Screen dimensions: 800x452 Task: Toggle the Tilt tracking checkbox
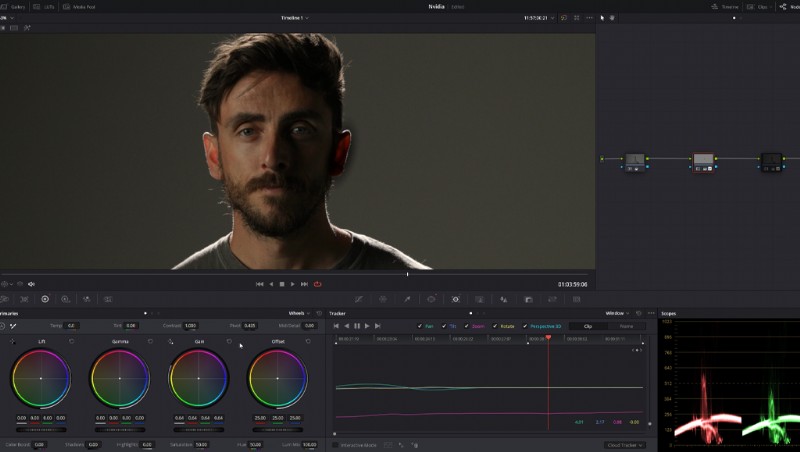tap(444, 326)
